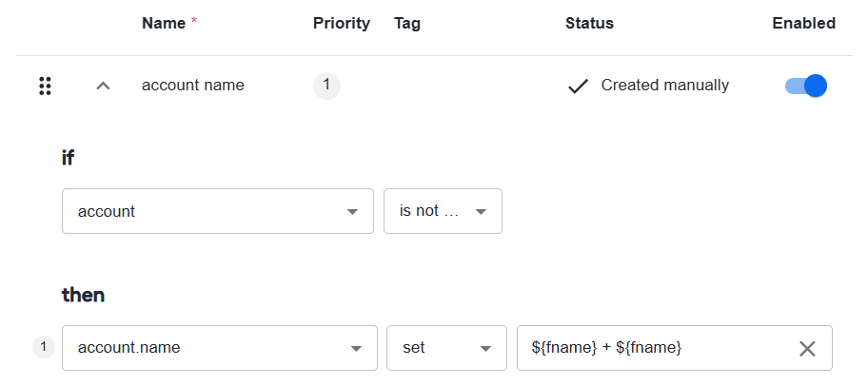
Task: Collapse the account name rule with the chevron
Action: pyautogui.click(x=103, y=86)
